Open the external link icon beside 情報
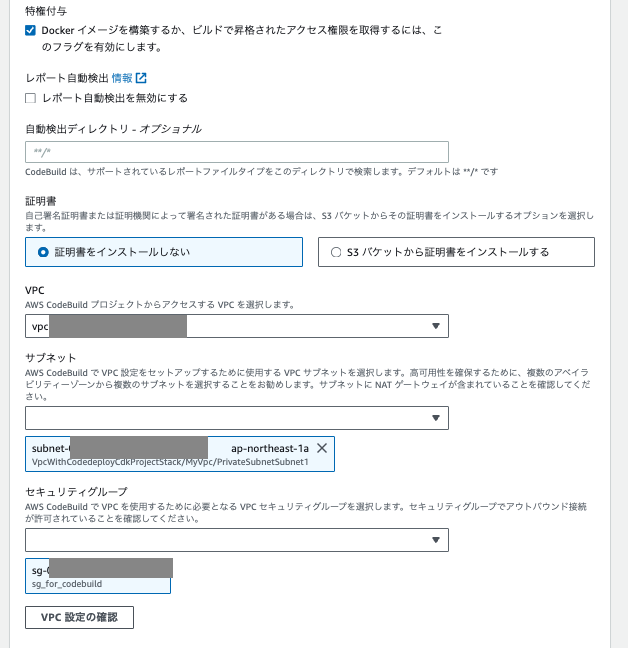 [x=141, y=78]
